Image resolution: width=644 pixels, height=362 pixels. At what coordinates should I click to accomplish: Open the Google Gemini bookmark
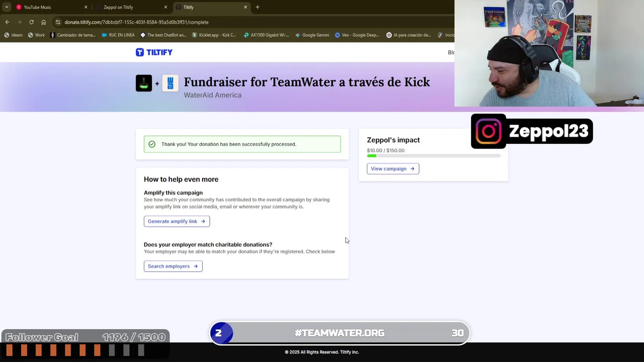pyautogui.click(x=312, y=35)
